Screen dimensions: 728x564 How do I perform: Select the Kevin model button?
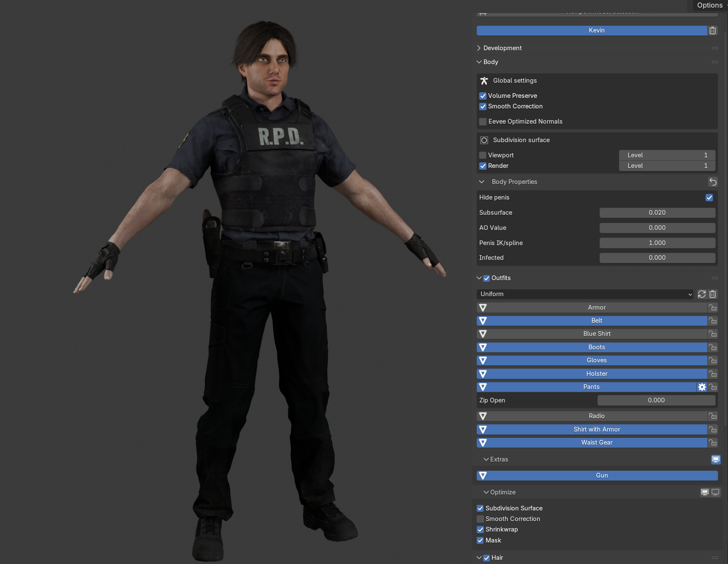point(592,30)
